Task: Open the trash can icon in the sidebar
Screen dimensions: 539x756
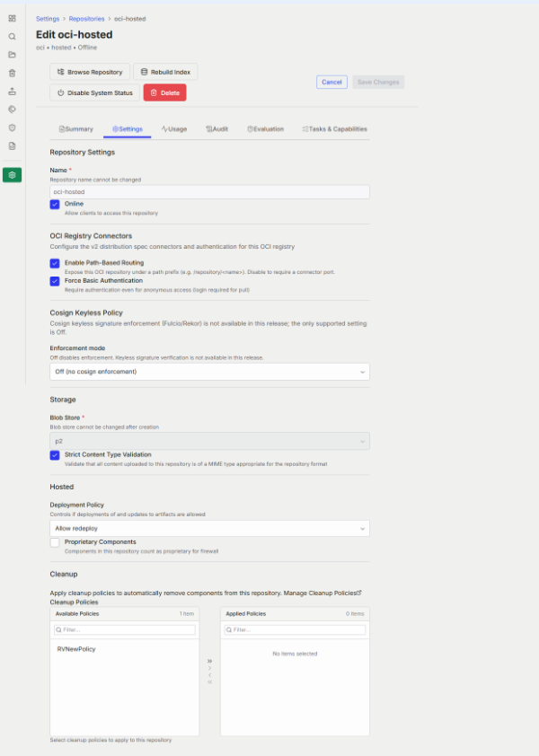Action: tap(12, 73)
